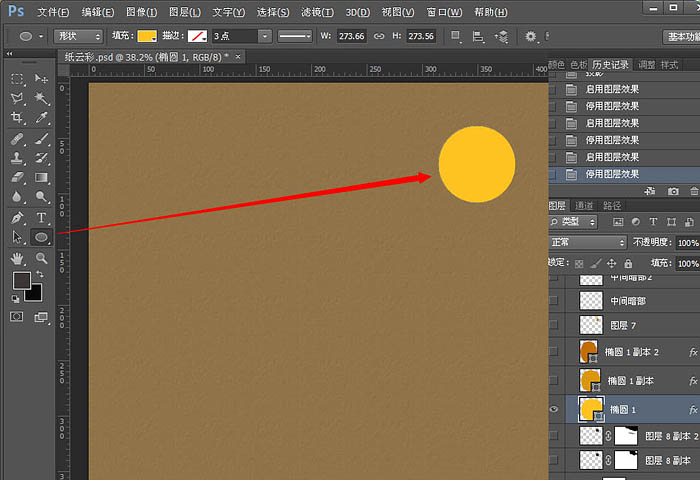Image resolution: width=700 pixels, height=480 pixels.
Task: Select the Eyedropper tool
Action: pyautogui.click(x=41, y=117)
